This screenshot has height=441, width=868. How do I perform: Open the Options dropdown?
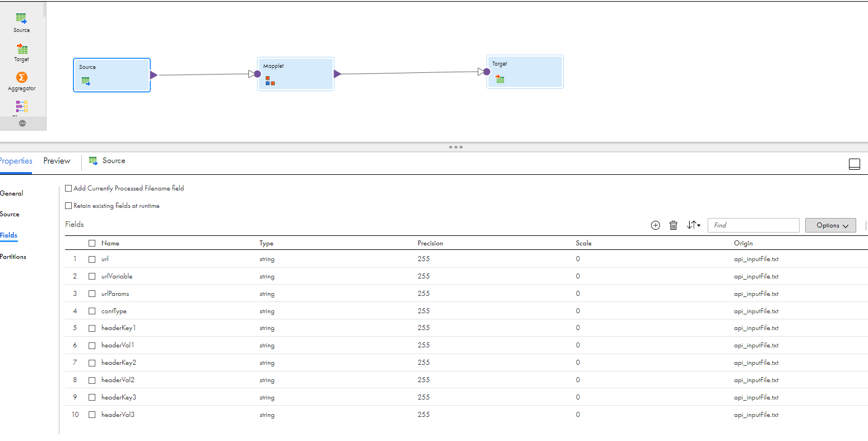click(x=830, y=225)
